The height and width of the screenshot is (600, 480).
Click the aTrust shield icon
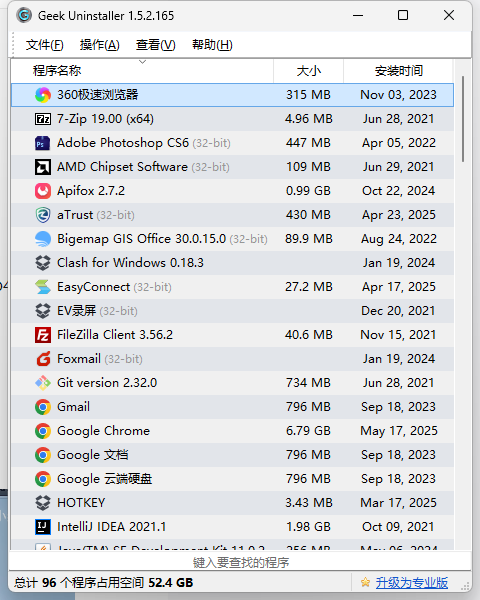[43, 215]
